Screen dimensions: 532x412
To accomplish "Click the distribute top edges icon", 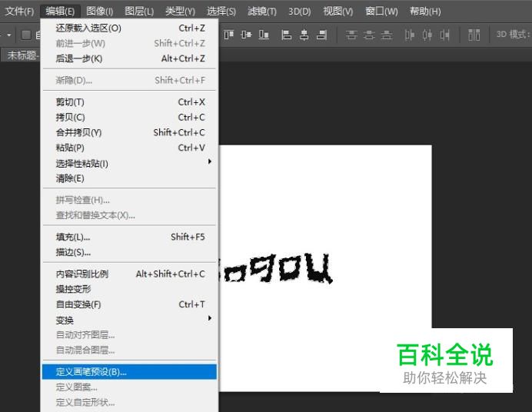I will pyautogui.click(x=351, y=35).
